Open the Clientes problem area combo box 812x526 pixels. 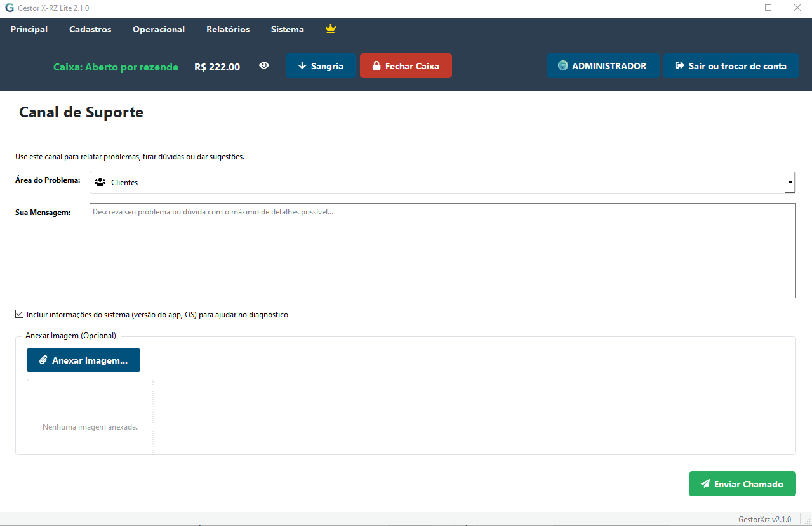pos(438,183)
